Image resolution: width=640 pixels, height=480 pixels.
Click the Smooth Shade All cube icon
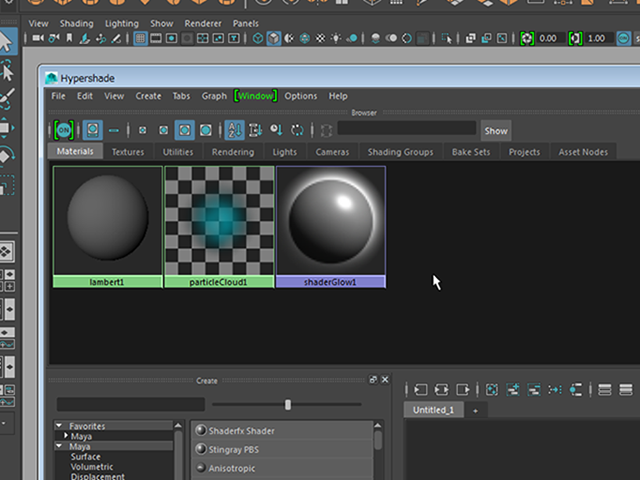pyautogui.click(x=273, y=38)
